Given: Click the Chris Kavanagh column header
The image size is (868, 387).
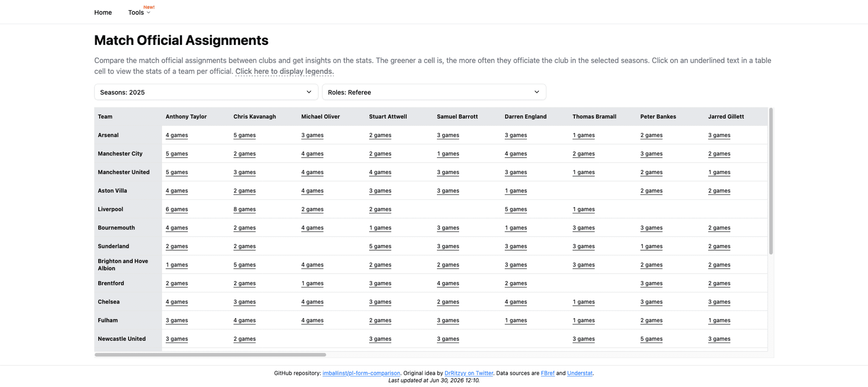Looking at the screenshot, I should click(255, 116).
